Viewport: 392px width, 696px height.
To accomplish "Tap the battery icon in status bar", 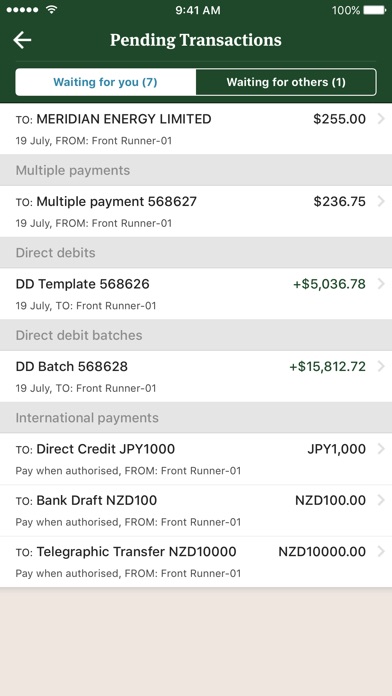I will pos(375,10).
